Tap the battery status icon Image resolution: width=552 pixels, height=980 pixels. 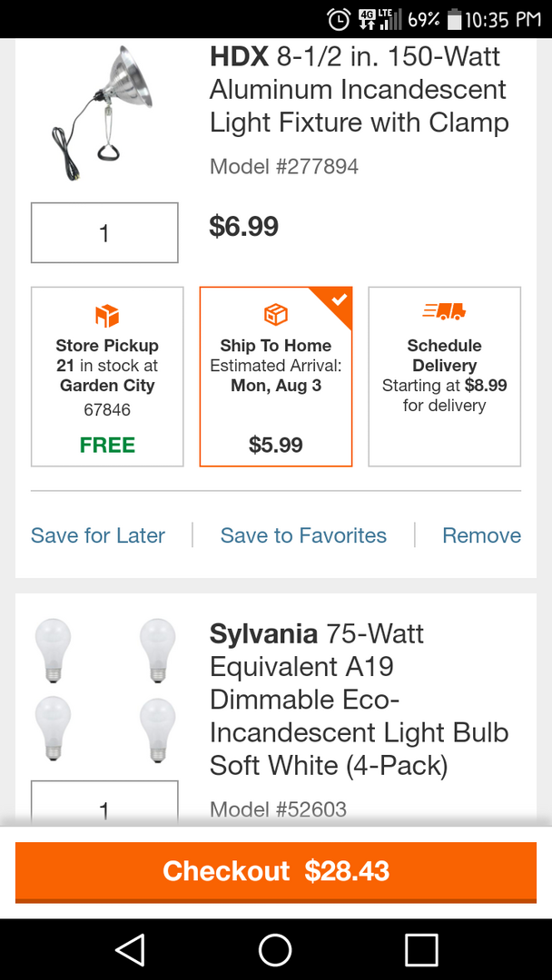coord(454,19)
